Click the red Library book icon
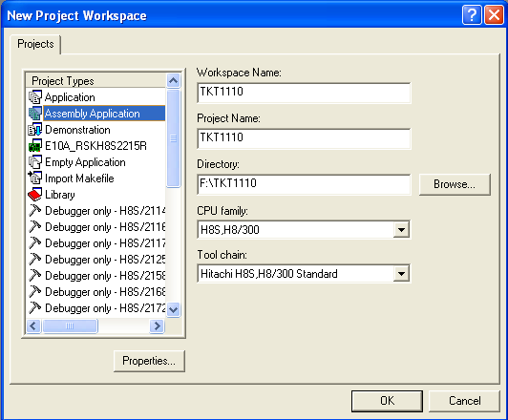The height and width of the screenshot is (420, 508). click(35, 195)
